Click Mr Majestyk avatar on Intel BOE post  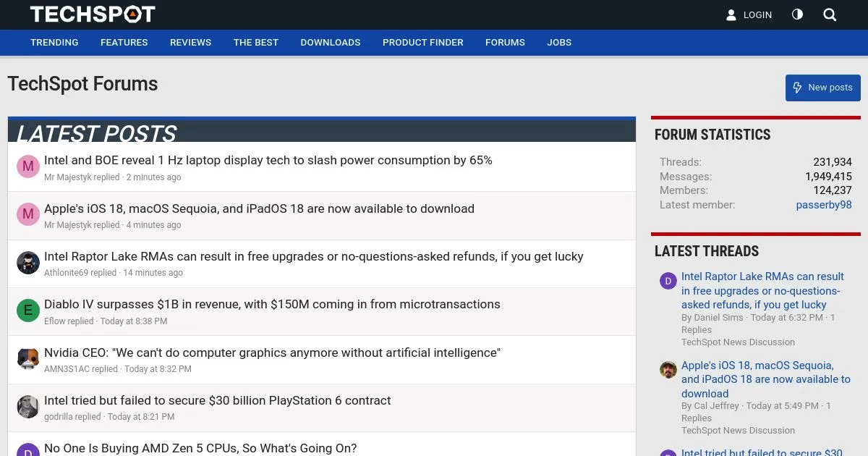(x=28, y=166)
